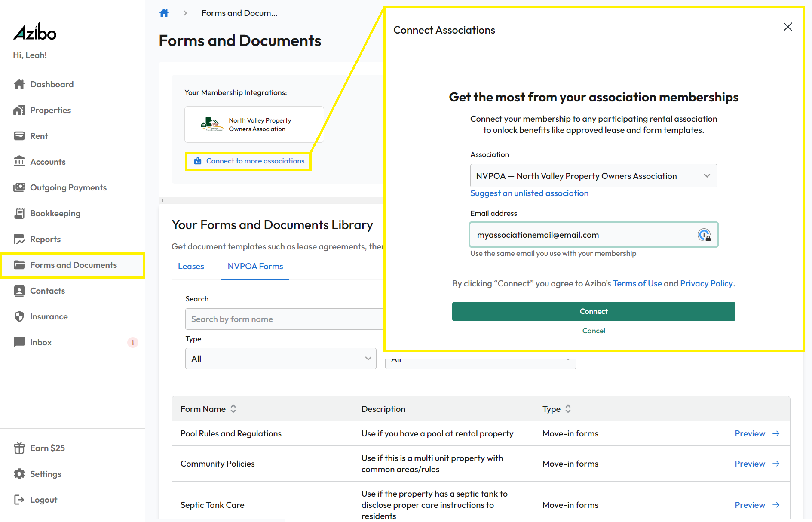812x522 pixels.
Task: Log out of Azibo
Action: (43, 500)
